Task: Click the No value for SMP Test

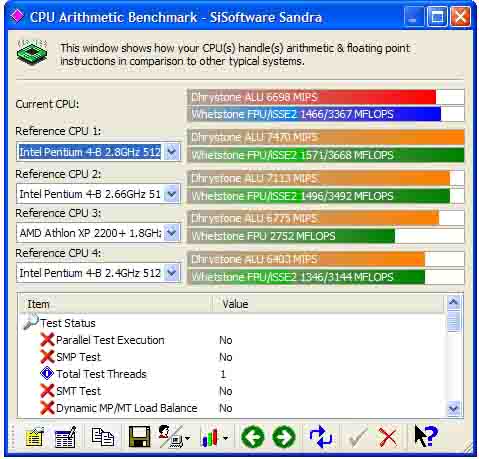Action: tap(226, 357)
